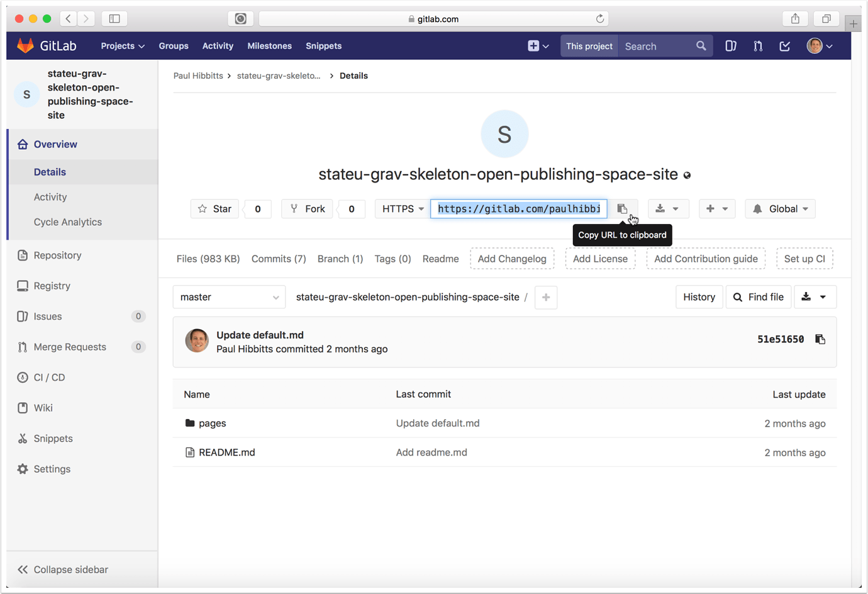The width and height of the screenshot is (868, 594).
Task: Click the browser reload icon
Action: (599, 19)
